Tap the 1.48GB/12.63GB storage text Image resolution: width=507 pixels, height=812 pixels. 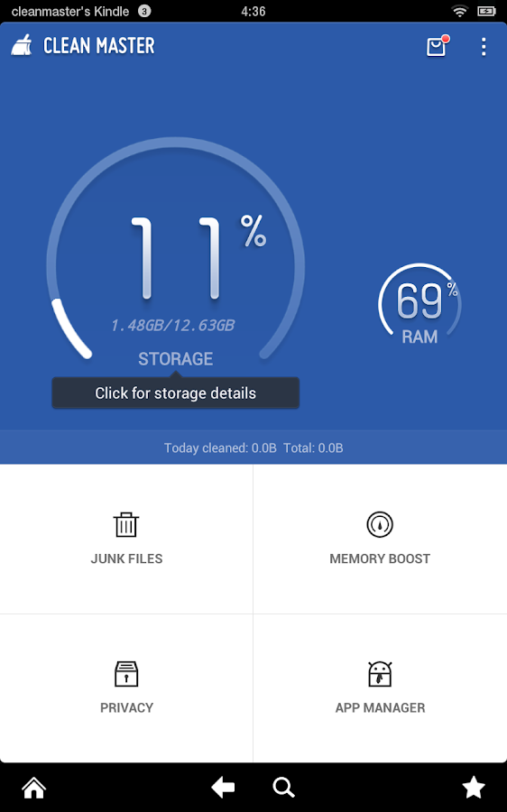[172, 325]
